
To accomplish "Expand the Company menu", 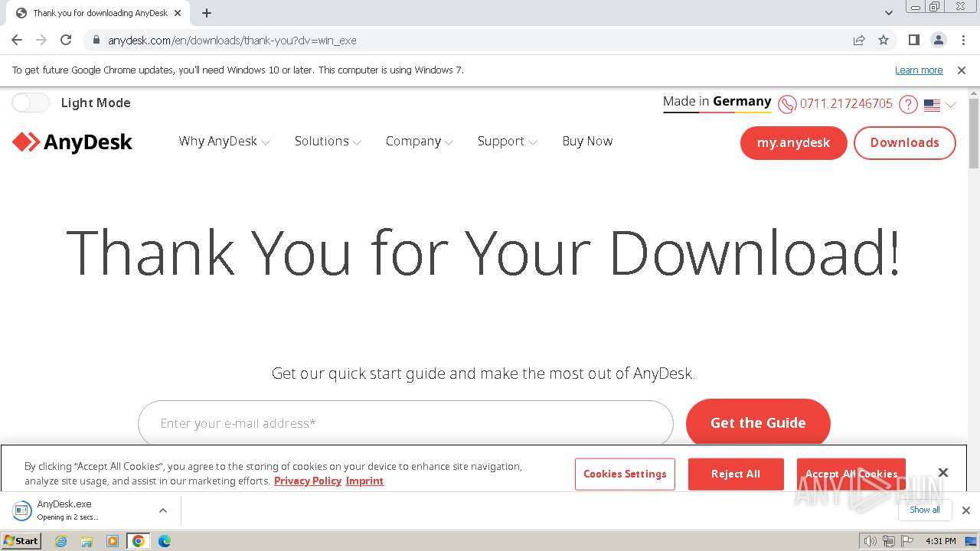I will [x=420, y=142].
